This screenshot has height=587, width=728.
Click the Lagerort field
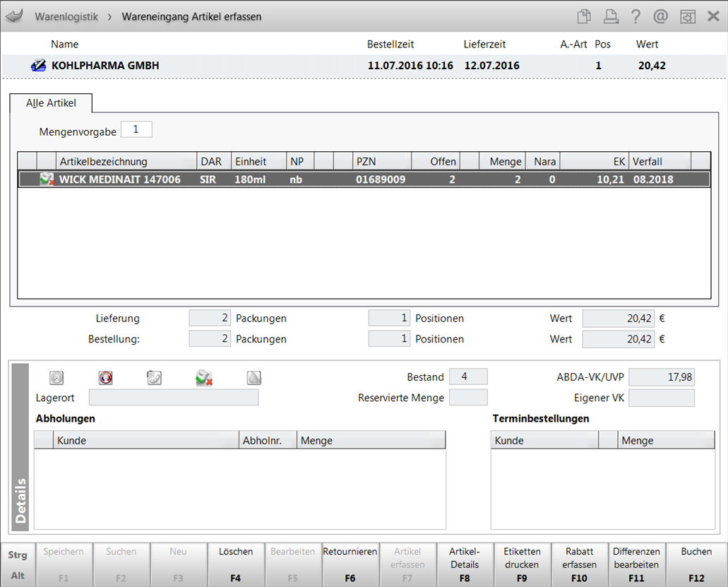(x=174, y=398)
